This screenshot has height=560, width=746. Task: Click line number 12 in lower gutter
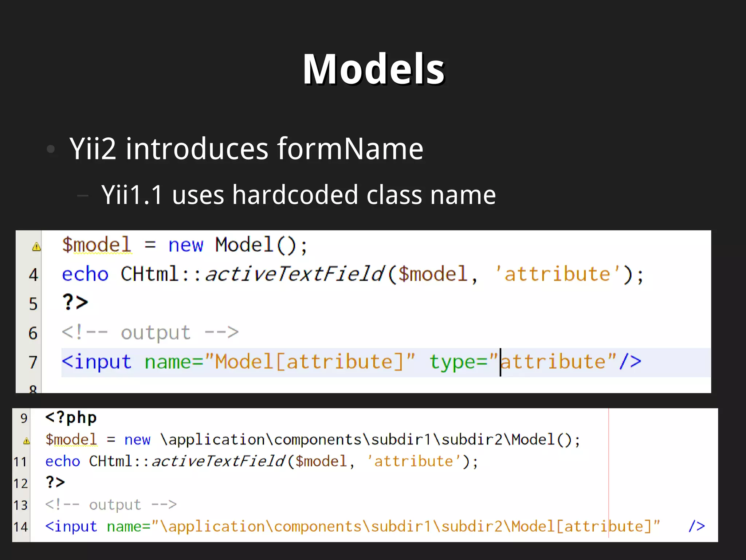pyautogui.click(x=20, y=484)
